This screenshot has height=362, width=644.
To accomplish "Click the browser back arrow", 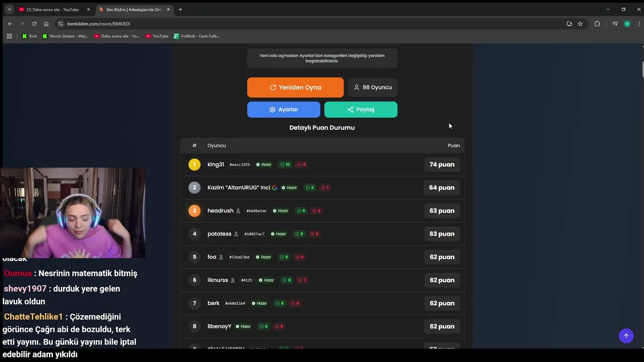I will 10,24.
